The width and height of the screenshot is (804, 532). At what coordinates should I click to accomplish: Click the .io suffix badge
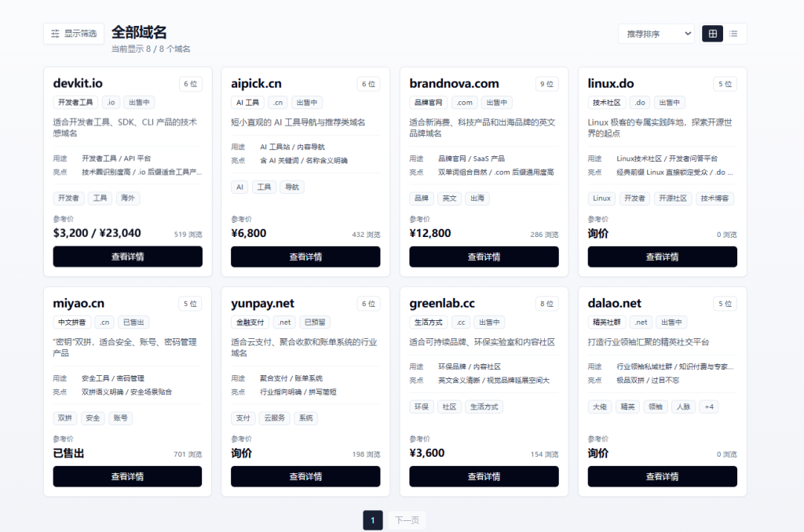tap(111, 103)
